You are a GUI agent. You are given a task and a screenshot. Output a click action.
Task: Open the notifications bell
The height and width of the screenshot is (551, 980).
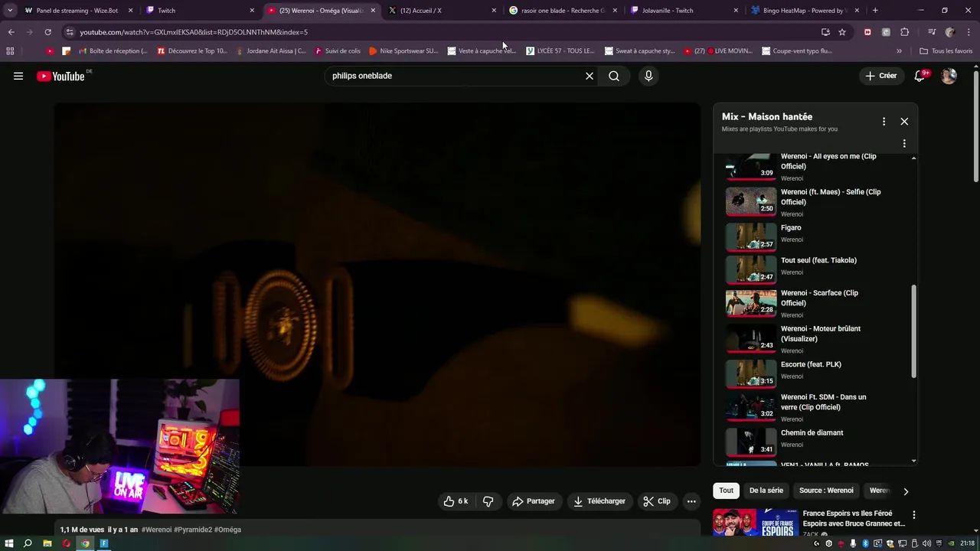click(920, 76)
